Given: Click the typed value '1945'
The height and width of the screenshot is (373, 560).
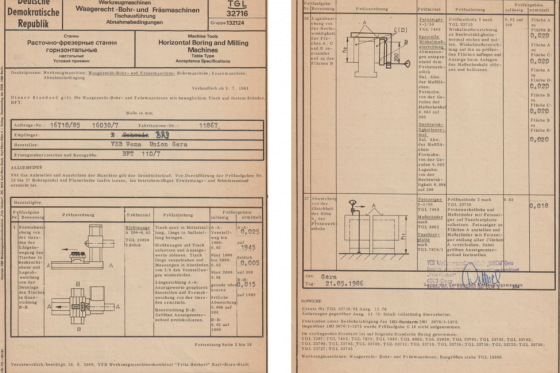Looking at the screenshot, I should (248, 247).
